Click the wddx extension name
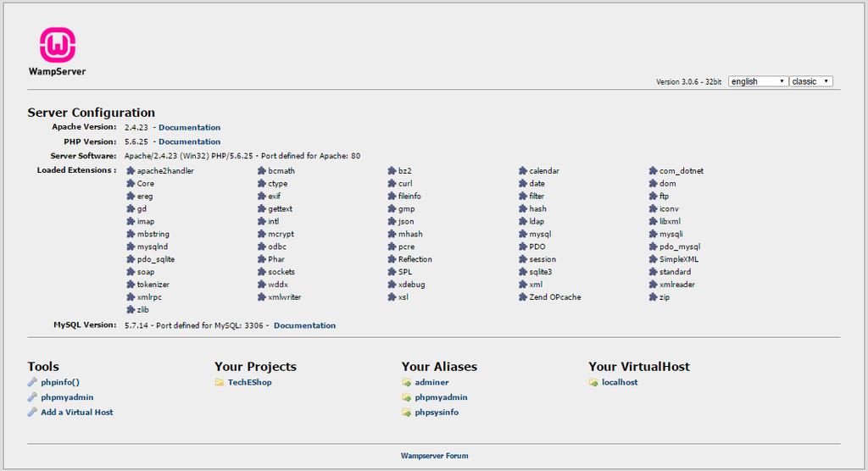This screenshot has height=471, width=868. (278, 284)
